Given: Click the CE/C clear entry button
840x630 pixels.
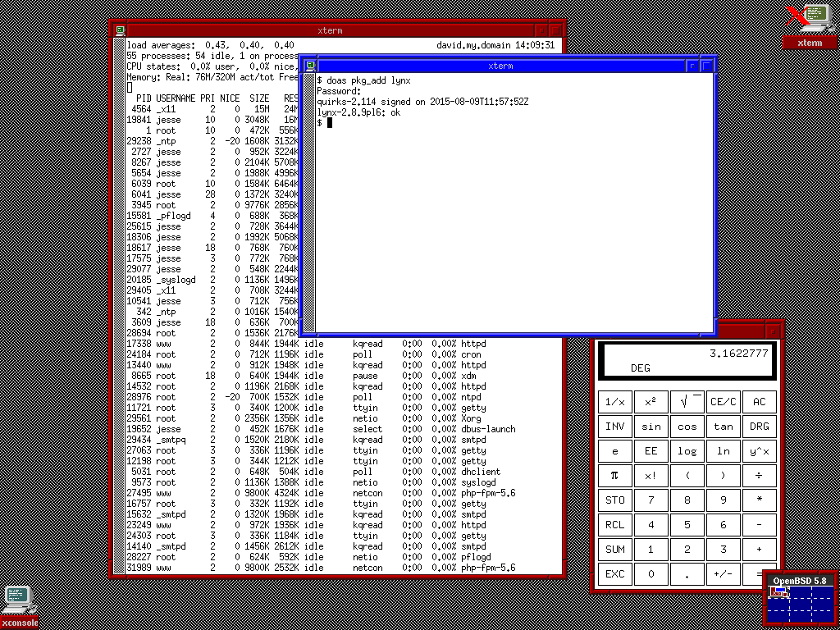Looking at the screenshot, I should point(724,402).
